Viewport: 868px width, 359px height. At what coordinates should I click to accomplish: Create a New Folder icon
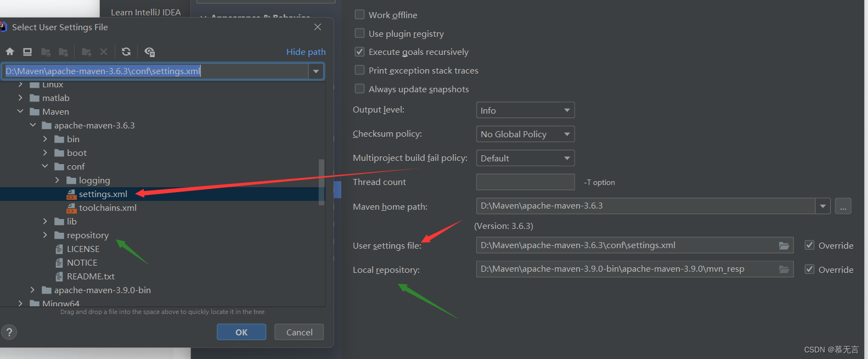click(x=87, y=52)
